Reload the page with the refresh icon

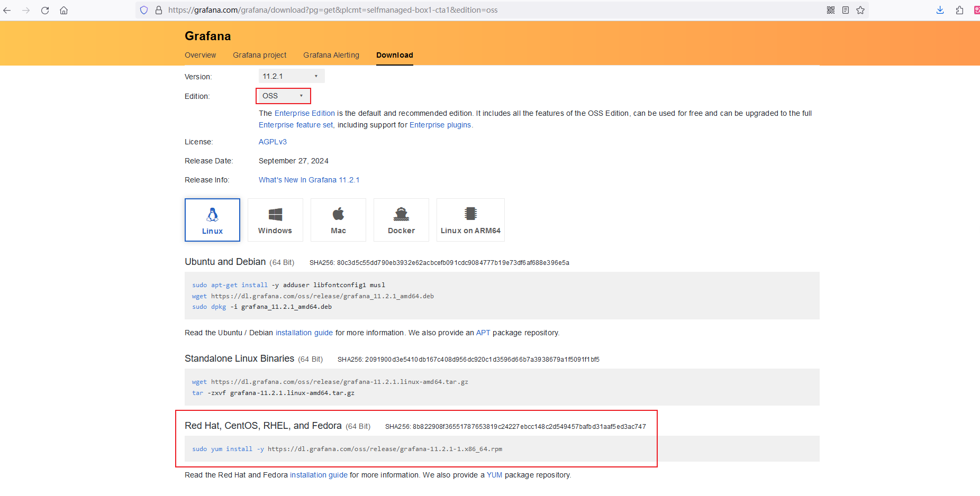point(45,10)
